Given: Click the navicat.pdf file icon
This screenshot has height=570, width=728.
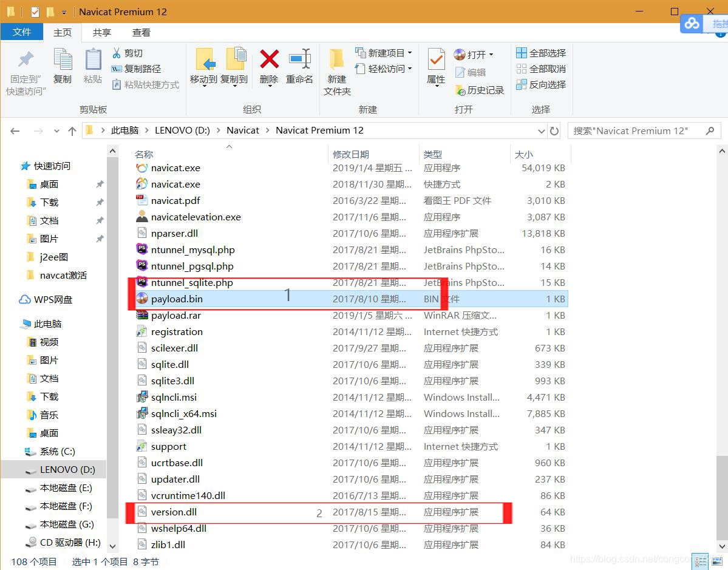Looking at the screenshot, I should (141, 200).
